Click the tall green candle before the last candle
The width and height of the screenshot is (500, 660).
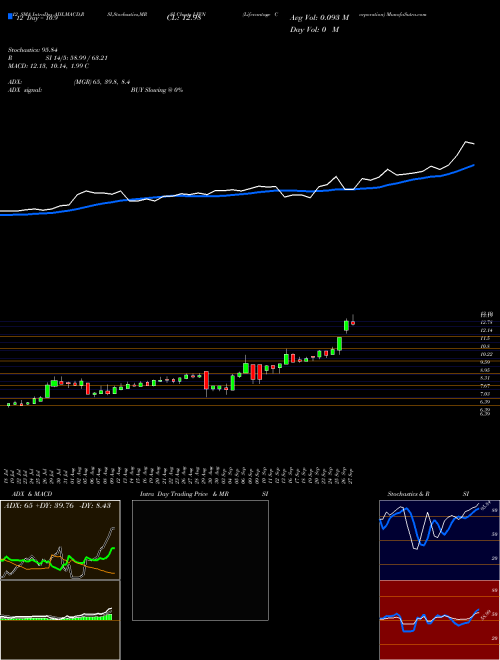[346, 325]
